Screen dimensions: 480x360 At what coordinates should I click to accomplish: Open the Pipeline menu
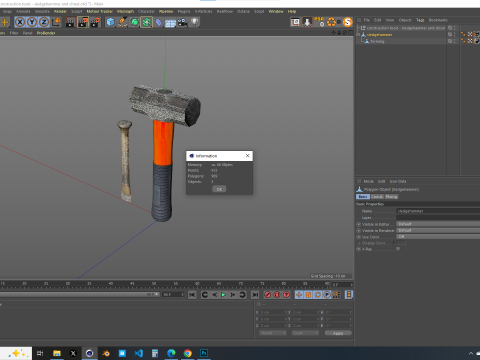[166, 11]
